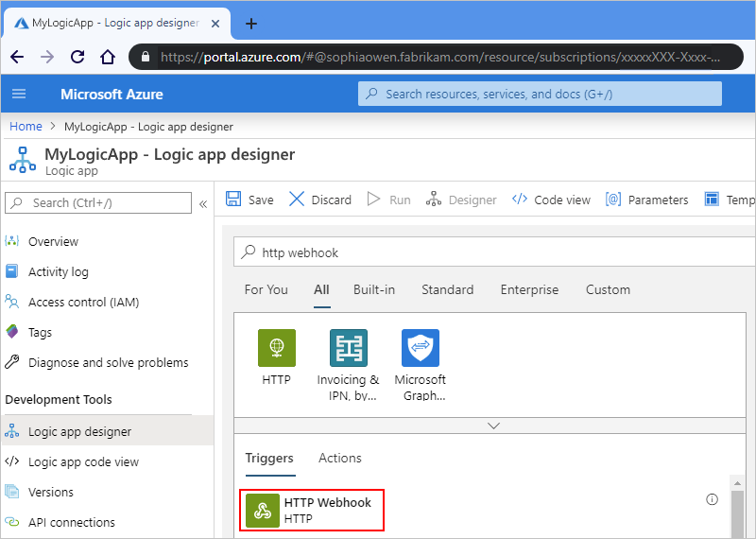The width and height of the screenshot is (756, 539).
Task: Switch to Enterprise tab
Action: coord(529,289)
